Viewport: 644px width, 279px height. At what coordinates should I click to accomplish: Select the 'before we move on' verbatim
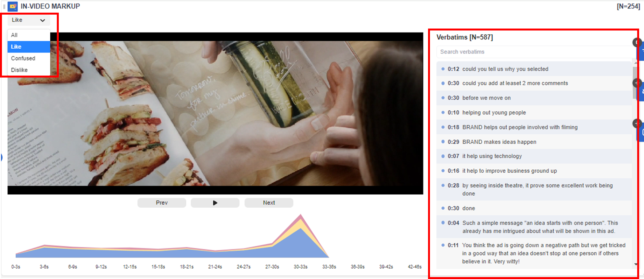tap(534, 98)
